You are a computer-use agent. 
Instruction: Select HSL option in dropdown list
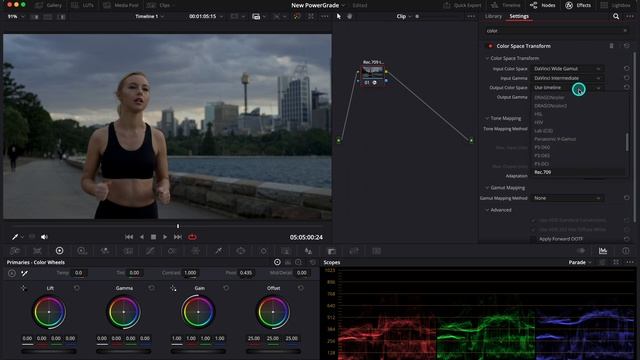538,114
